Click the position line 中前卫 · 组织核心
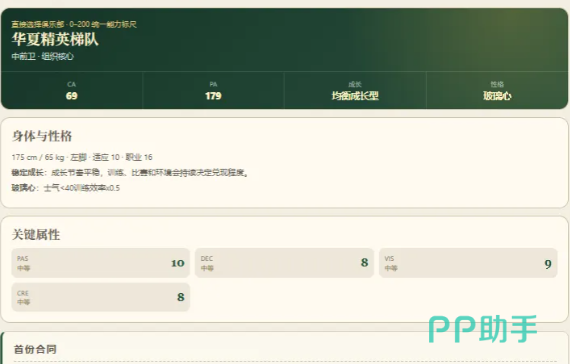 pos(43,56)
